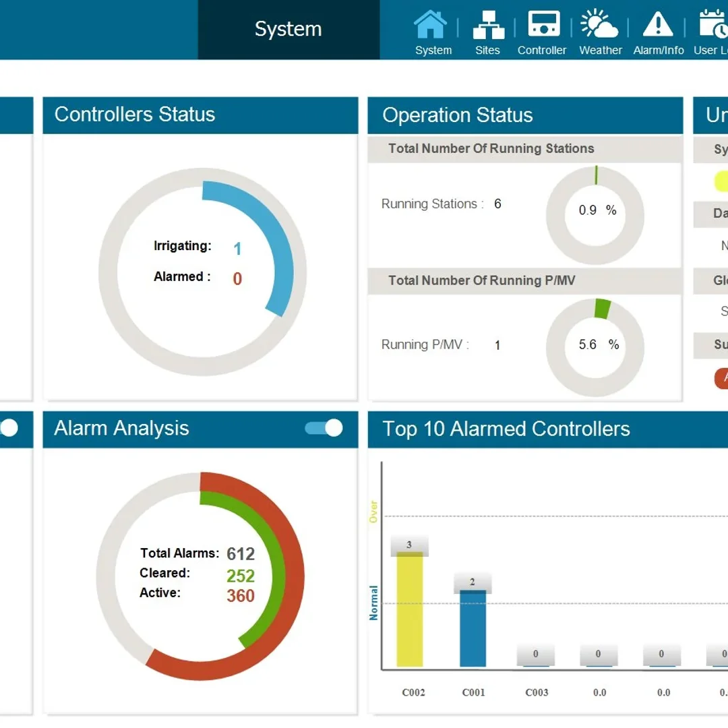Toggle the switch in the Alarm Analysis header

coord(323,429)
